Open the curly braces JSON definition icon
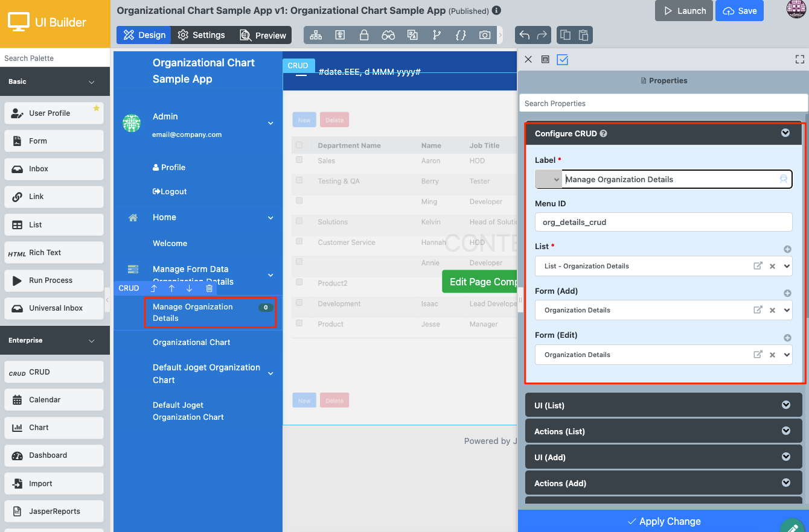This screenshot has width=809, height=532. [461, 35]
